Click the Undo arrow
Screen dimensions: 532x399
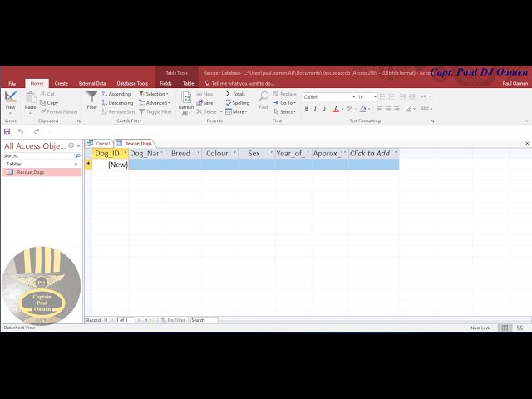click(21, 131)
